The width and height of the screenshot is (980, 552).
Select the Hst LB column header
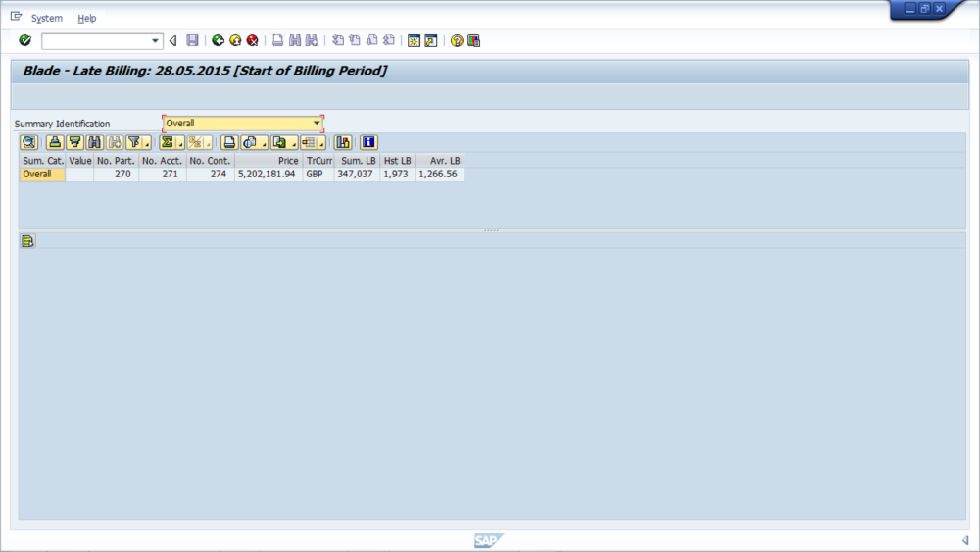[x=398, y=161]
